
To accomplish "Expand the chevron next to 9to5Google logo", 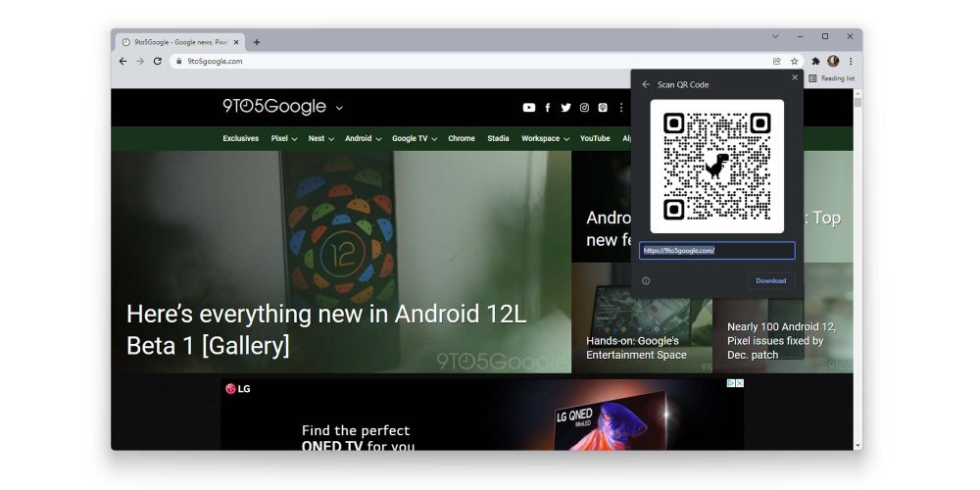I will (x=340, y=108).
